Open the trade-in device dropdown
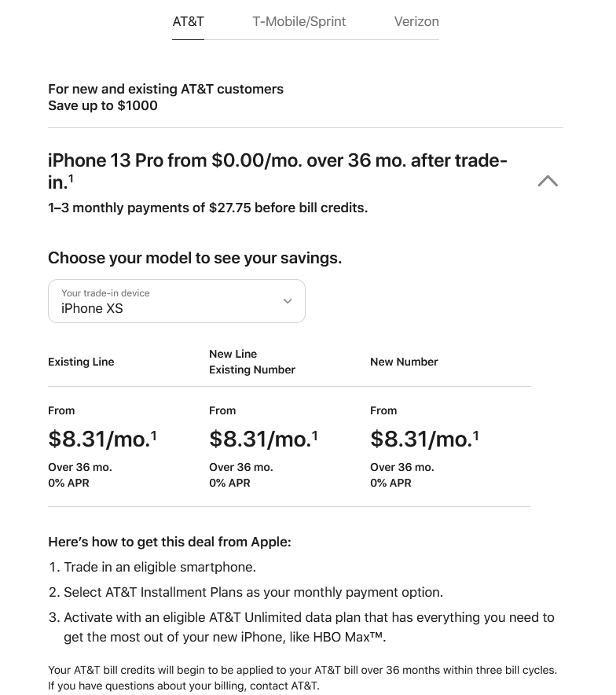616x695 pixels. (176, 301)
